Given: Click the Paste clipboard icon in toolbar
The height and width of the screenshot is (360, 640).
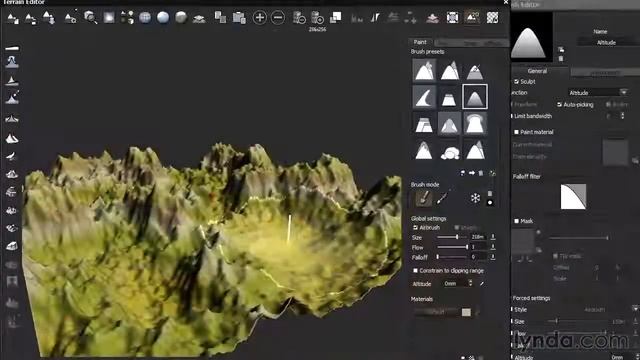Looking at the screenshot, I should point(239,18).
